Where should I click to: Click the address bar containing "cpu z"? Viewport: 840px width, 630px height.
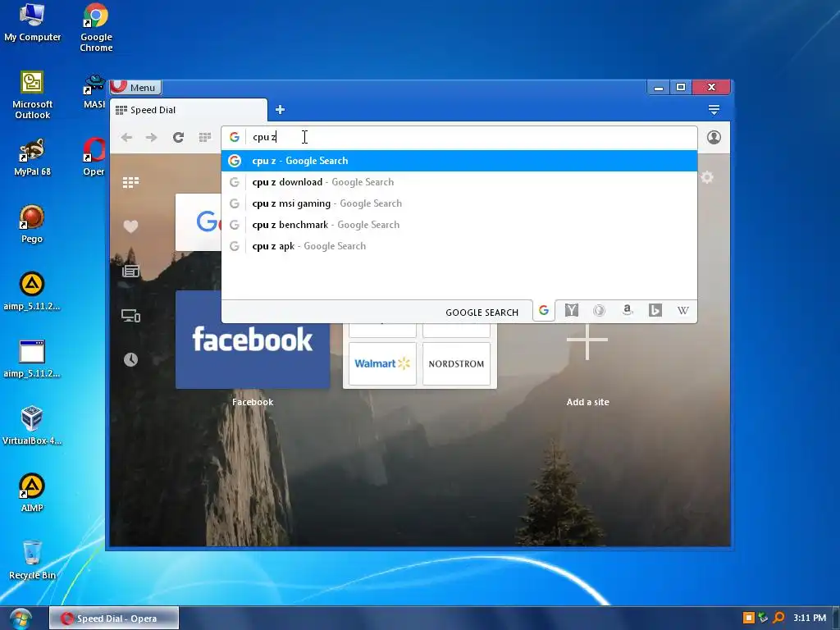(x=459, y=137)
